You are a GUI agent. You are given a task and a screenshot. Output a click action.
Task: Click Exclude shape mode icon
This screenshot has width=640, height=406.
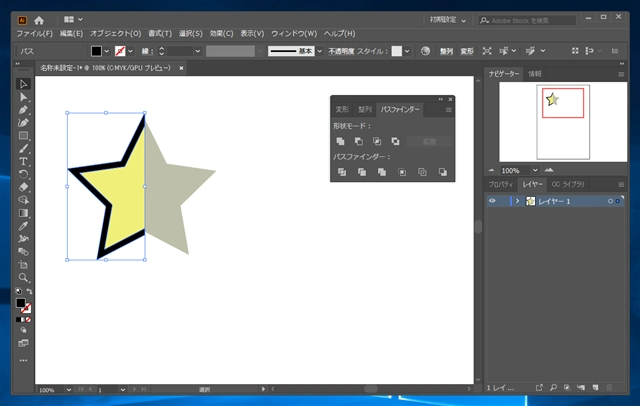point(395,141)
